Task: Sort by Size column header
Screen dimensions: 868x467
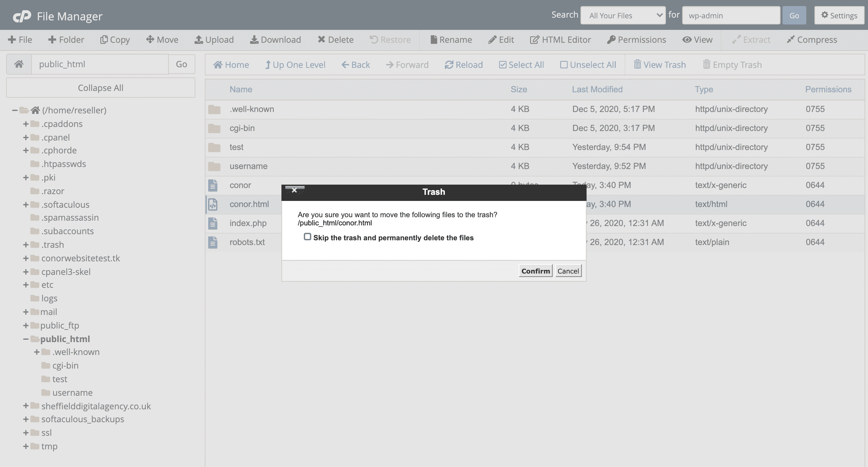Action: coord(519,89)
